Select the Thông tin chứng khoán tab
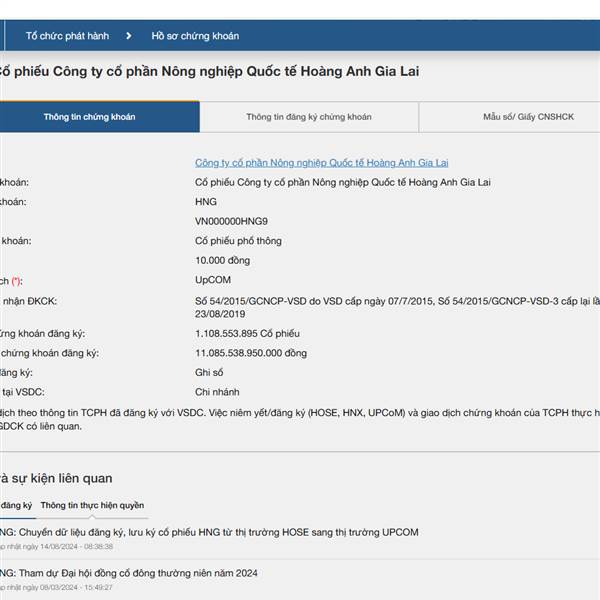The width and height of the screenshot is (600, 600). tap(99, 117)
